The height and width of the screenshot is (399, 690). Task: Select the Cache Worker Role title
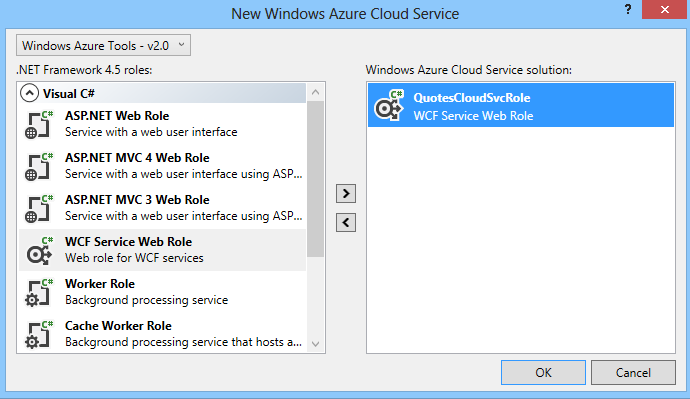[x=118, y=326]
